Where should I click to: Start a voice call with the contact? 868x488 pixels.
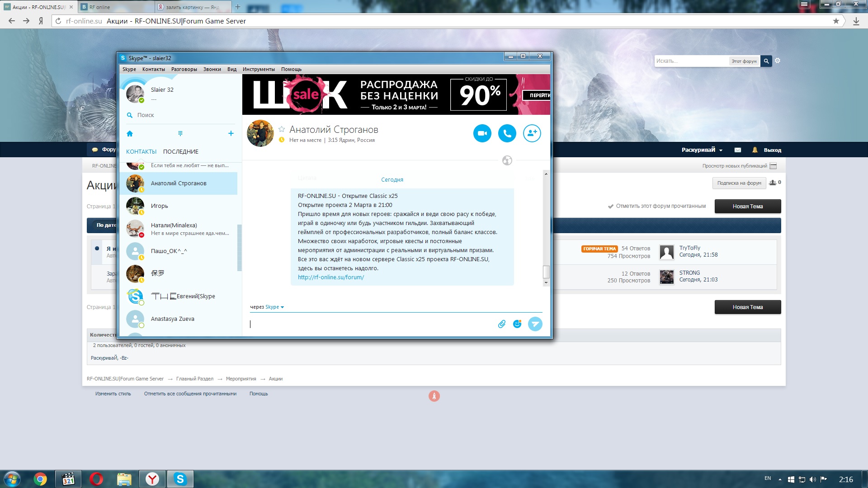[507, 133]
